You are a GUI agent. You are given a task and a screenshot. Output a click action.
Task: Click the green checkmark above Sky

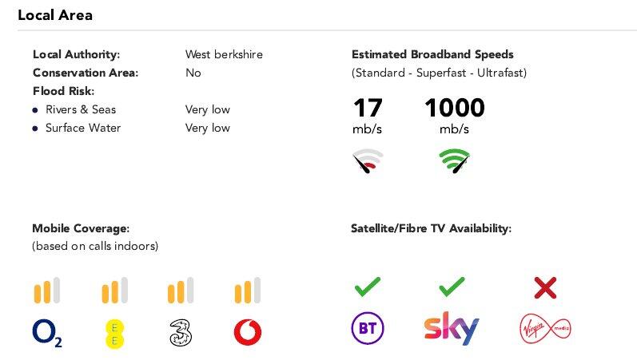(x=452, y=286)
